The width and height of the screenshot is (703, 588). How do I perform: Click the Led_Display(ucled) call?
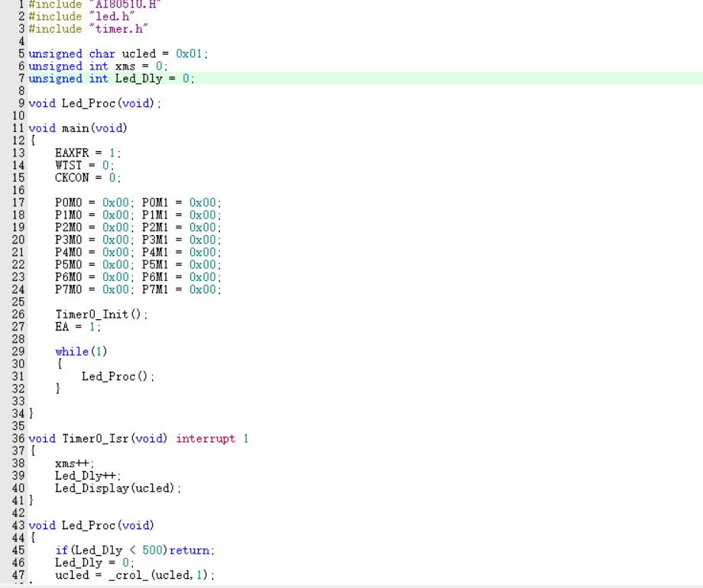click(x=118, y=489)
